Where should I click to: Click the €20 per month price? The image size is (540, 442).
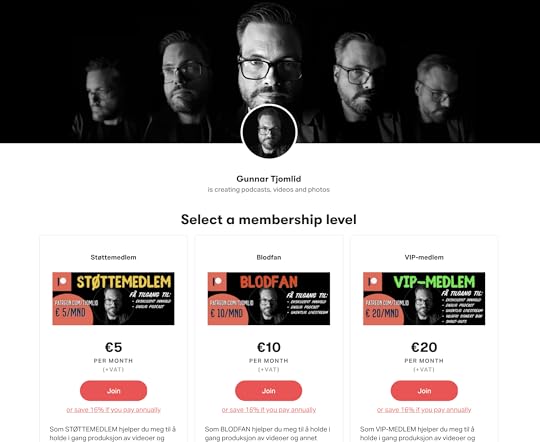(424, 347)
